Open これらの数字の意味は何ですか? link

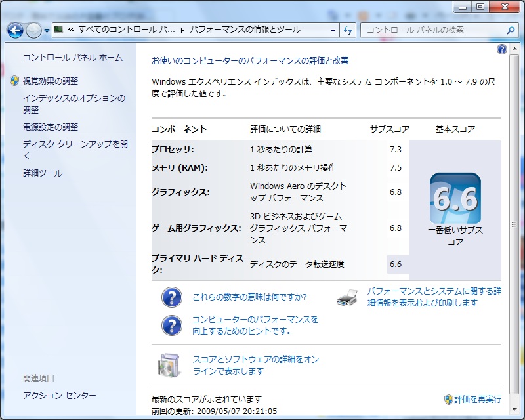pyautogui.click(x=249, y=297)
